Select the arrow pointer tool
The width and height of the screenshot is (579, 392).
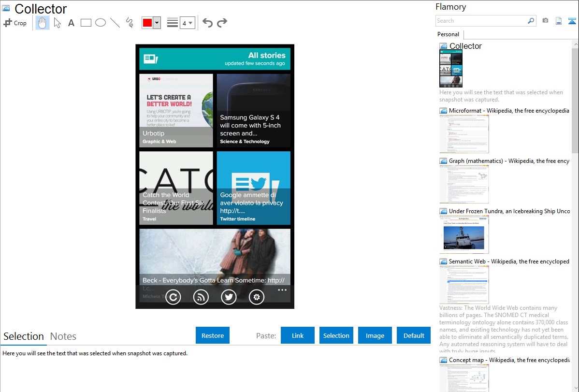point(57,23)
